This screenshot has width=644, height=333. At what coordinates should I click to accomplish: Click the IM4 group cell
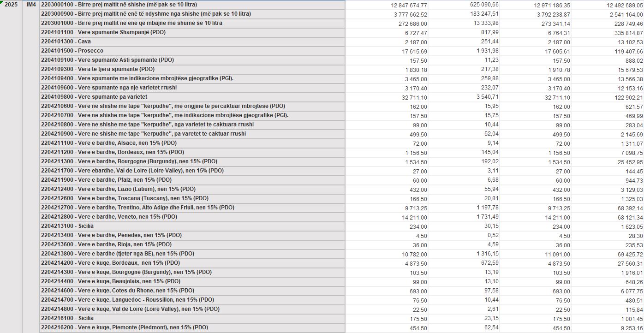coord(31,5)
